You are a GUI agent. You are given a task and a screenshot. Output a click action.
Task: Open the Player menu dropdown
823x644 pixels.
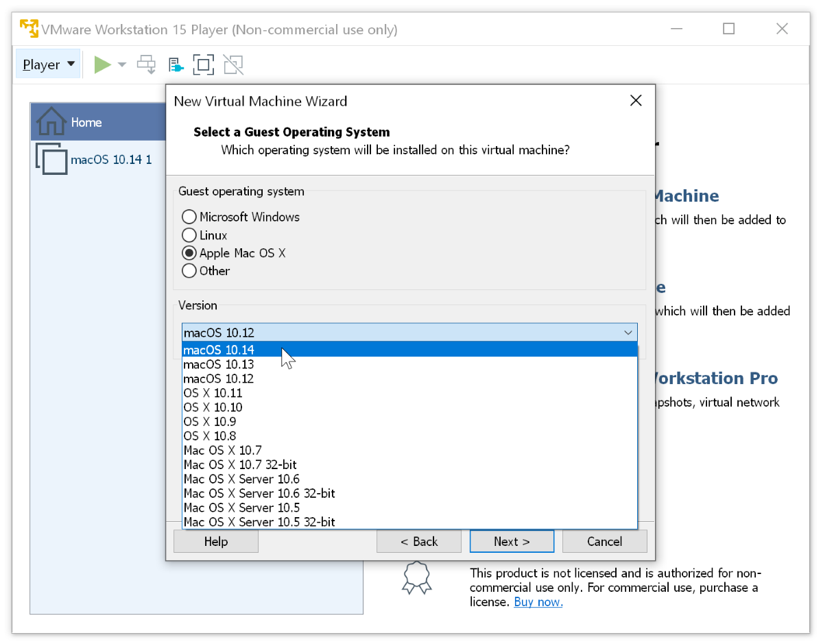[49, 65]
